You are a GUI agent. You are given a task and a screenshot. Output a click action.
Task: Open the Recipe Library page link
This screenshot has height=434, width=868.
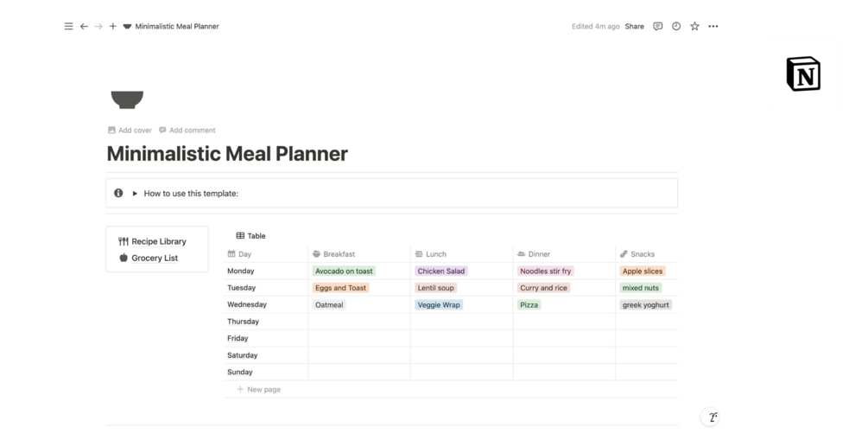click(158, 242)
